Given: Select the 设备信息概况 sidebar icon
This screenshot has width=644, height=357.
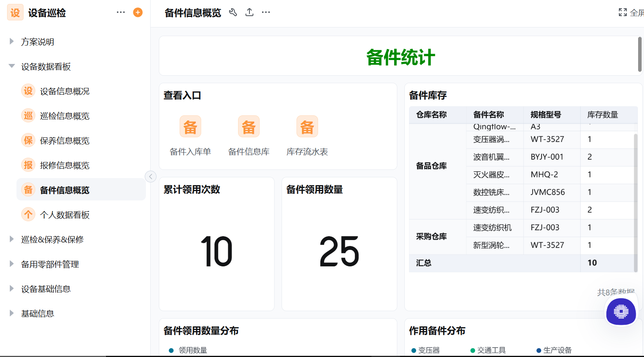Looking at the screenshot, I should pyautogui.click(x=28, y=91).
